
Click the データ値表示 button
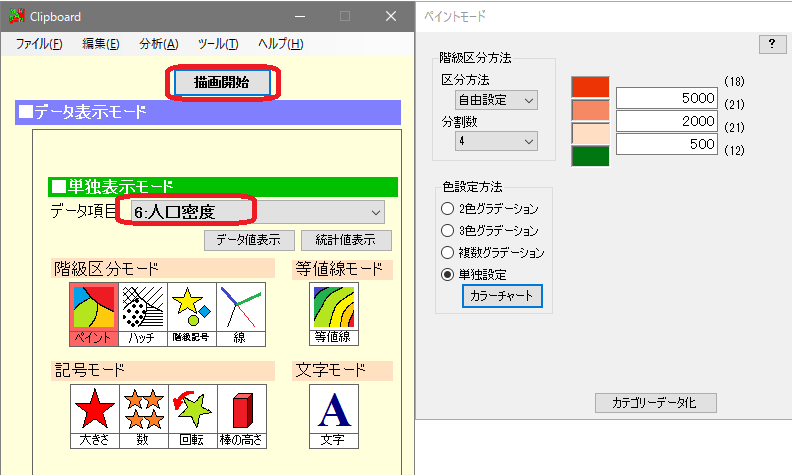click(x=249, y=240)
